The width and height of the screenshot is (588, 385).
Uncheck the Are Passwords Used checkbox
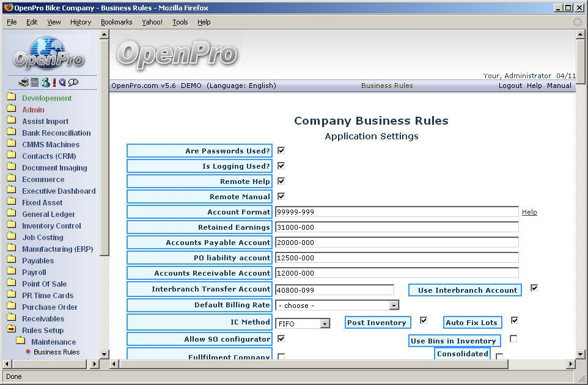coord(281,150)
